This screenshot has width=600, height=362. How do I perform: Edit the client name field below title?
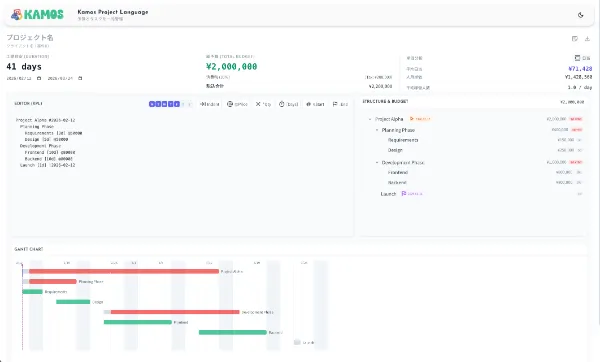click(28, 46)
